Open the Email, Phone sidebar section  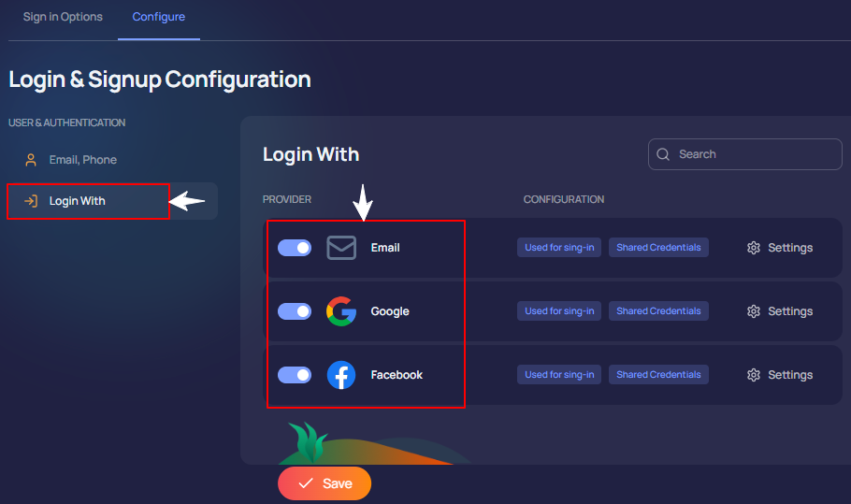[82, 160]
